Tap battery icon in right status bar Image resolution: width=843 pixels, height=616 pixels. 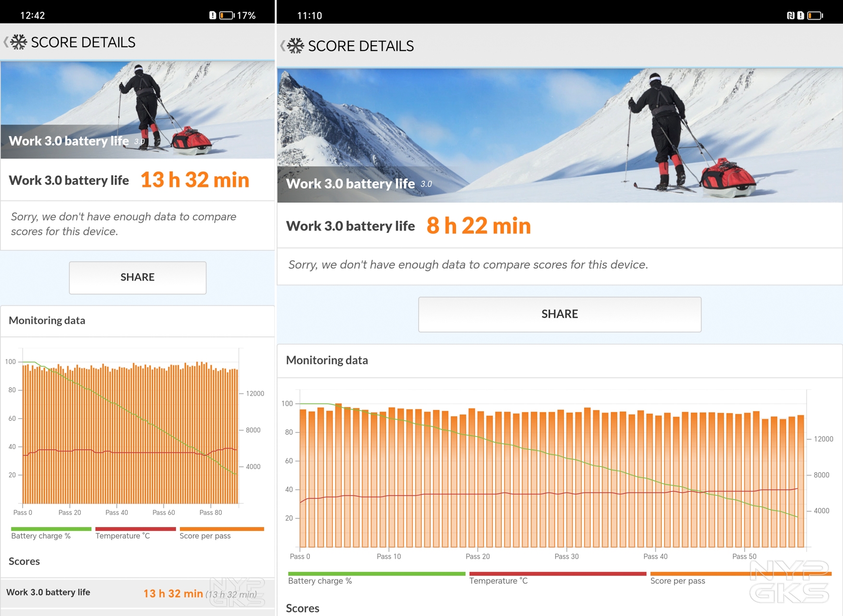[x=815, y=15]
